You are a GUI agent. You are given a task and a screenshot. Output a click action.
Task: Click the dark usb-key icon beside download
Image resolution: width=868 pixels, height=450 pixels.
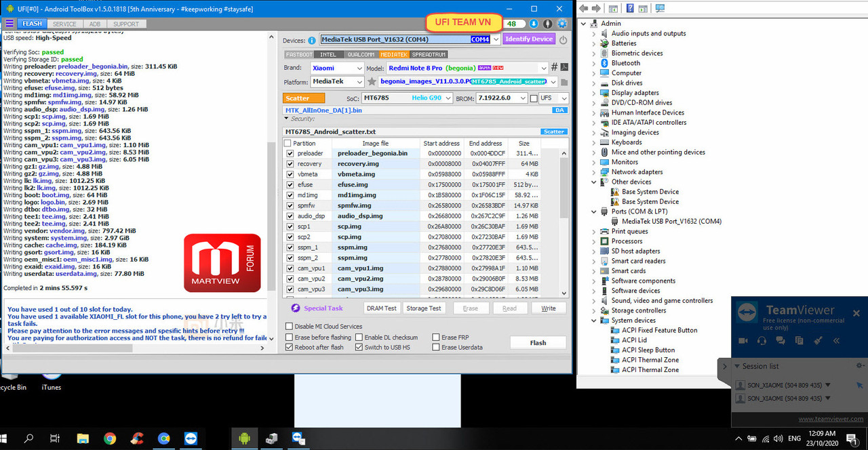click(x=548, y=24)
